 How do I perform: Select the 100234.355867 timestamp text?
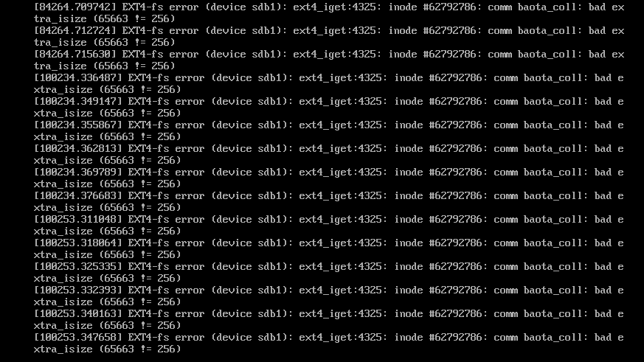78,125
